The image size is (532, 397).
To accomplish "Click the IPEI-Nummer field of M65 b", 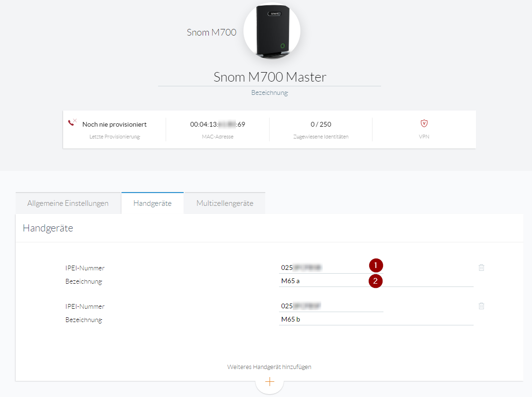I will coord(331,306).
